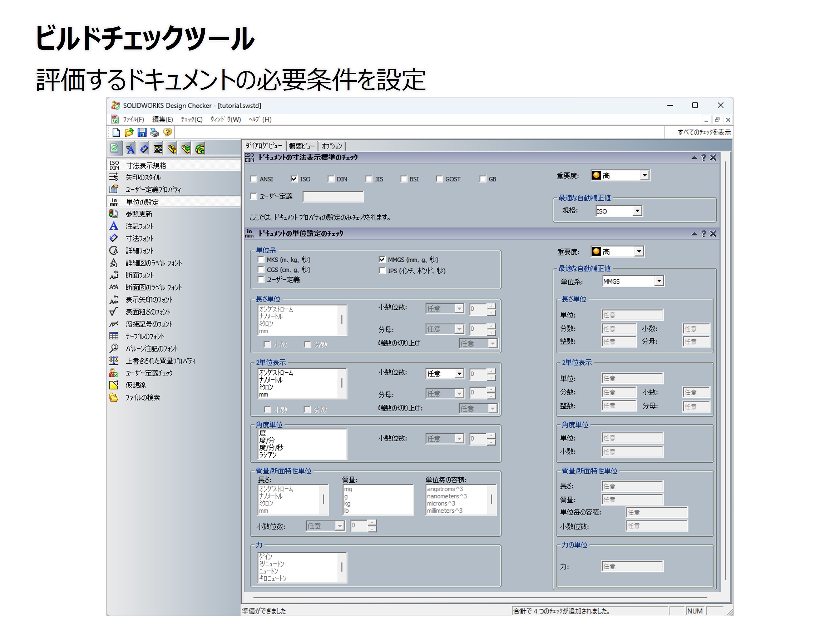Switch to the 概要ビュー tab

coord(301,146)
